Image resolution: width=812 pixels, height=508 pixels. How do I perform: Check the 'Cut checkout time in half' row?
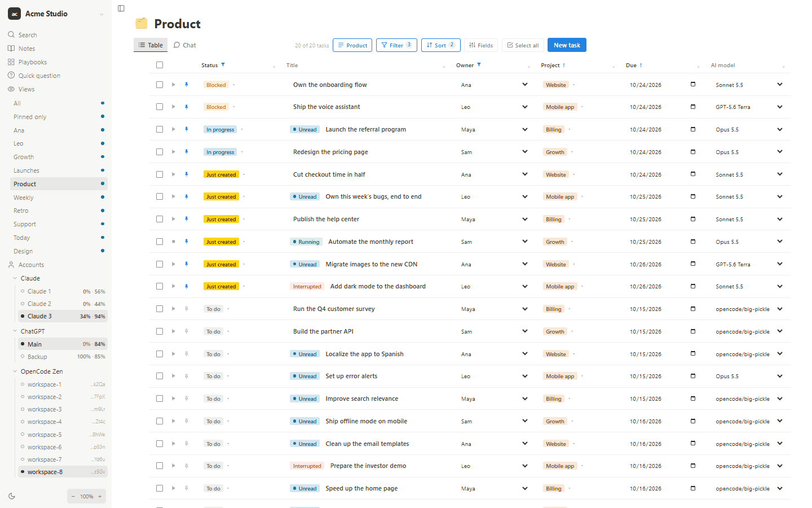tap(160, 174)
